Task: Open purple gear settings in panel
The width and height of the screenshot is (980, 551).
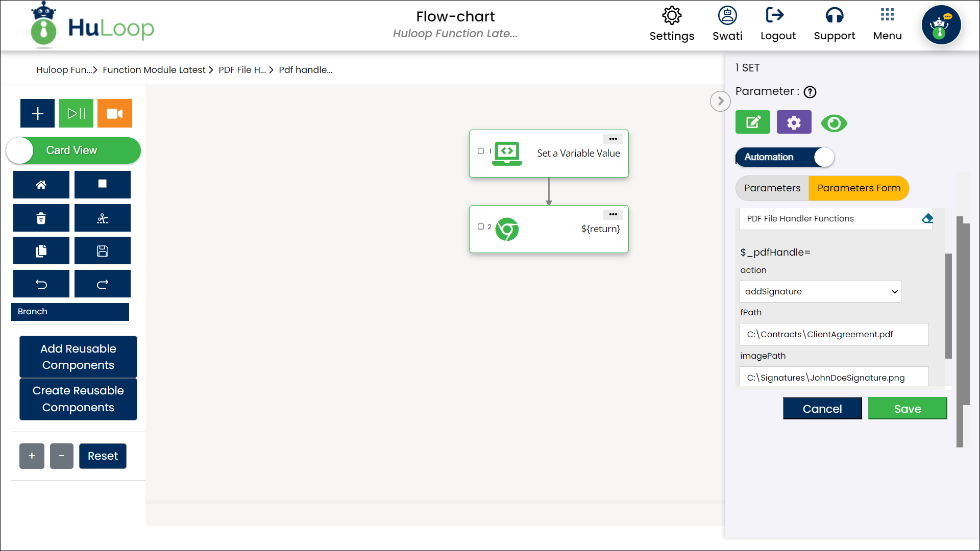Action: pos(794,122)
